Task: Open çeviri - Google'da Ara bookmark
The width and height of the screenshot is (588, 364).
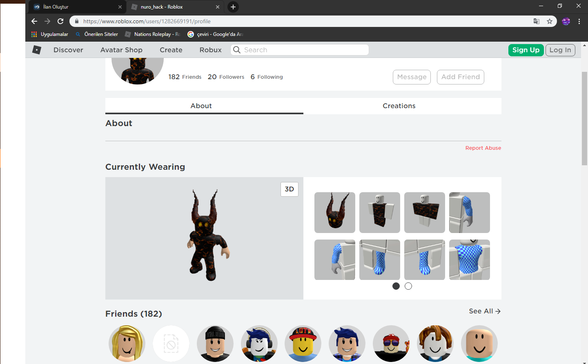Action: 215,34
